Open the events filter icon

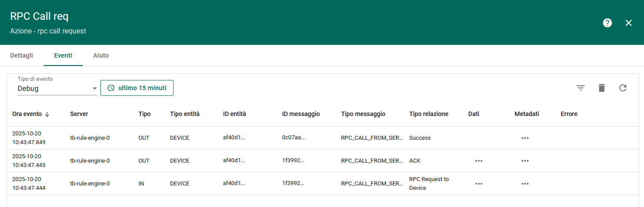581,88
